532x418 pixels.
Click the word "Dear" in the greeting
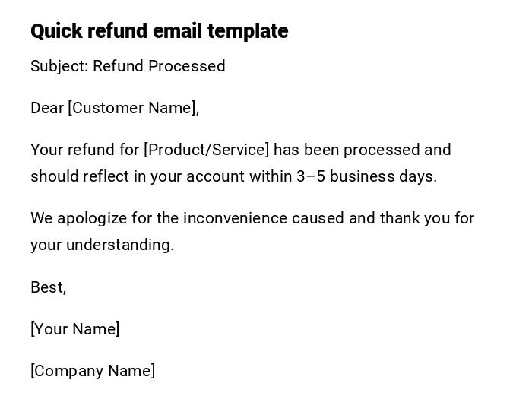pos(46,108)
